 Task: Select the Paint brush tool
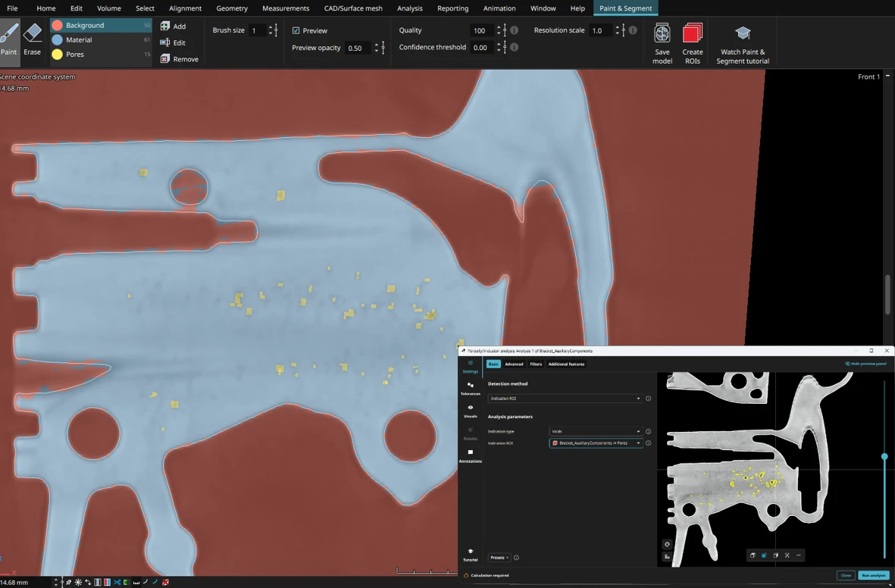tap(9, 39)
